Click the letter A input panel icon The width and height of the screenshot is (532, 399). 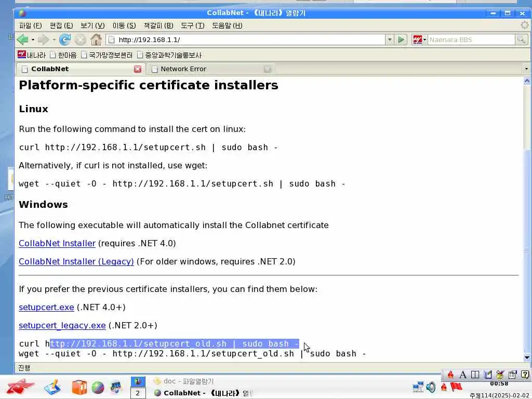coord(463,375)
